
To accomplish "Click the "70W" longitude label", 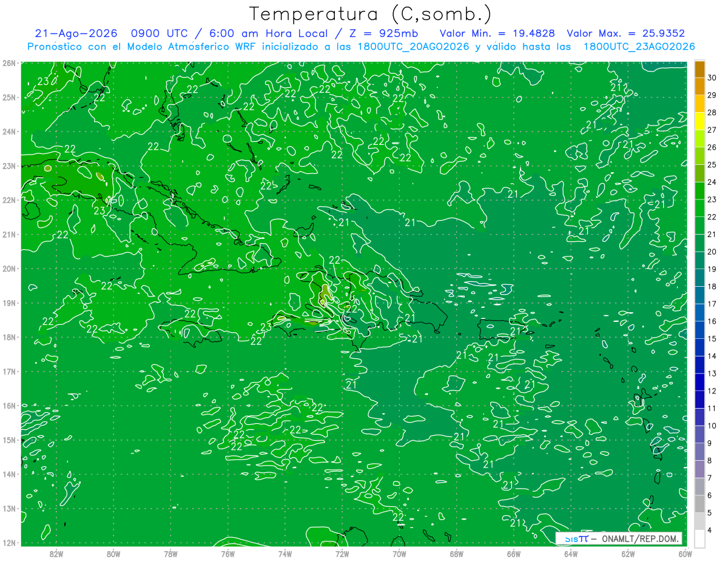I will pos(399,553).
